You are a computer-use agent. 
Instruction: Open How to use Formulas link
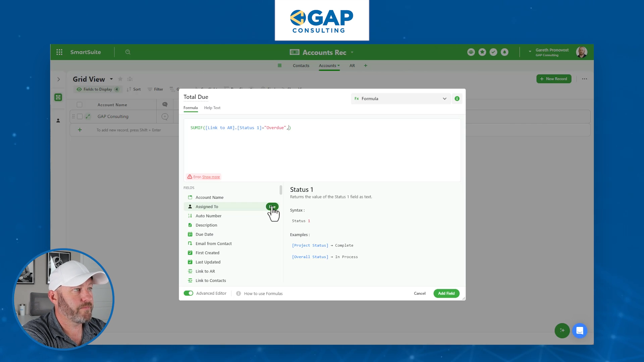263,294
